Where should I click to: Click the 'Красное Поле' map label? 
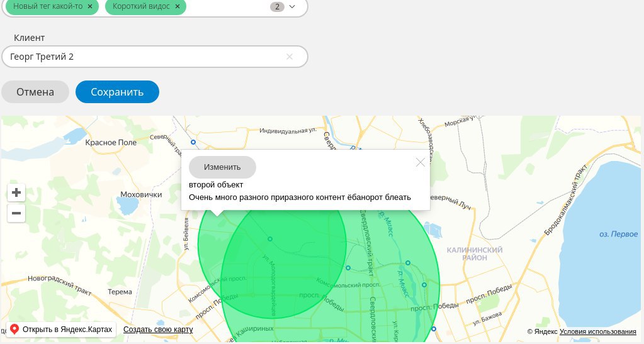pos(111,143)
